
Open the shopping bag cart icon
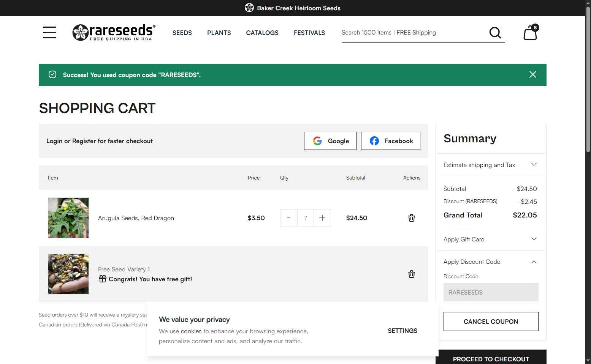(x=530, y=33)
